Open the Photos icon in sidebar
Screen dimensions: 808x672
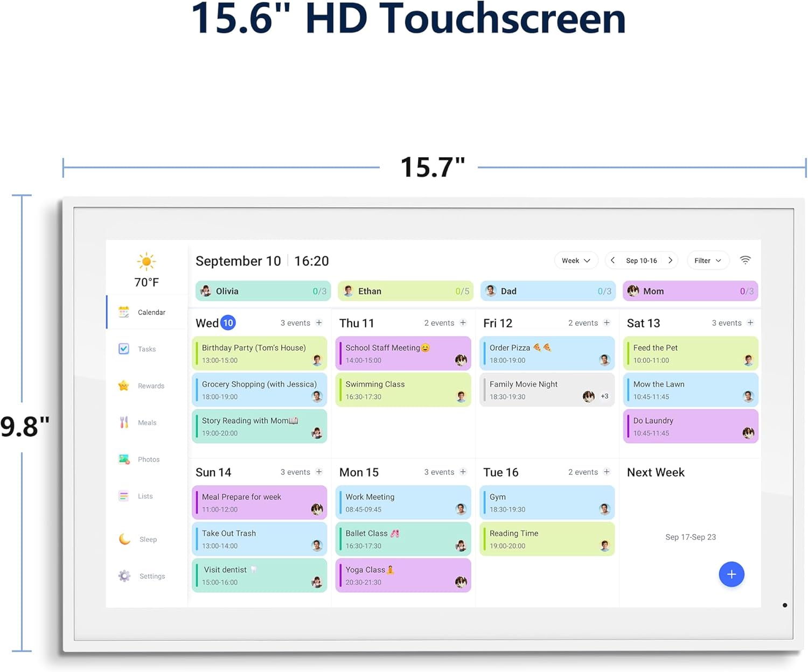point(124,459)
